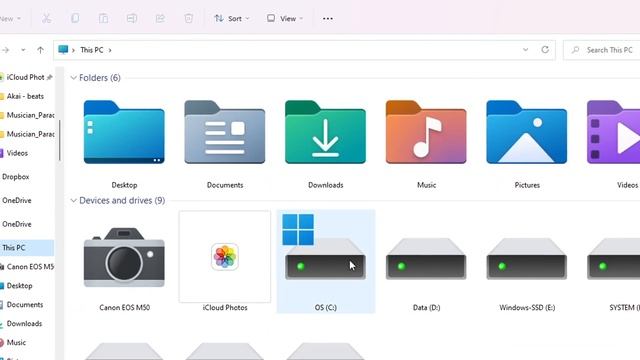The height and width of the screenshot is (360, 640).
Task: Select the OS (C:) drive
Action: coord(325,262)
